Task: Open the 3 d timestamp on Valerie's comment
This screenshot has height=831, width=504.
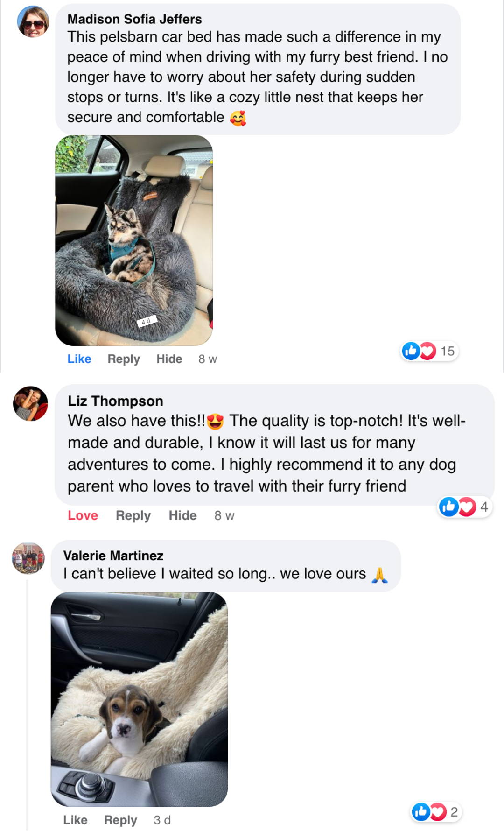Action: click(x=162, y=820)
